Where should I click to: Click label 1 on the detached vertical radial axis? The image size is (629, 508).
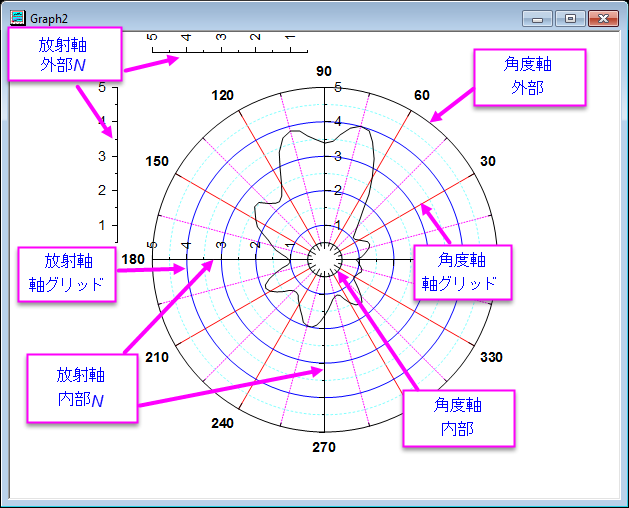tap(102, 226)
